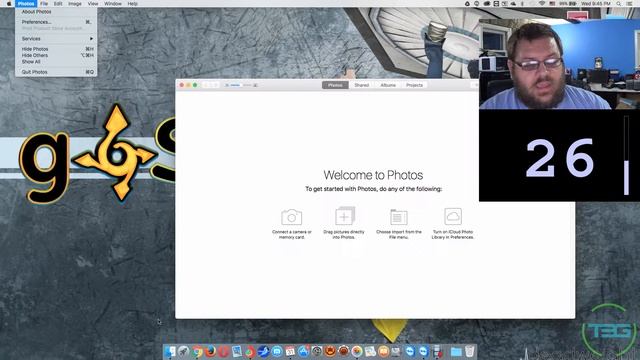
Task: Choose Quit Photos menu item
Action: tap(56, 72)
